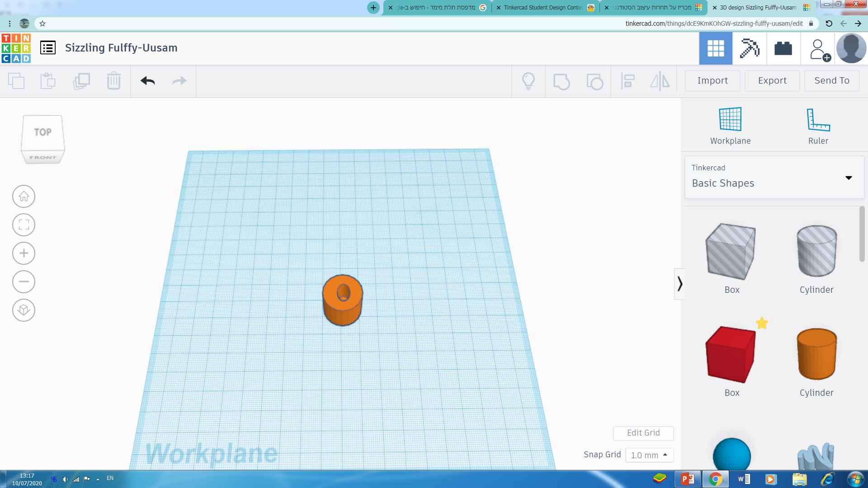Collapse the shapes panel with chevron

[x=679, y=284]
